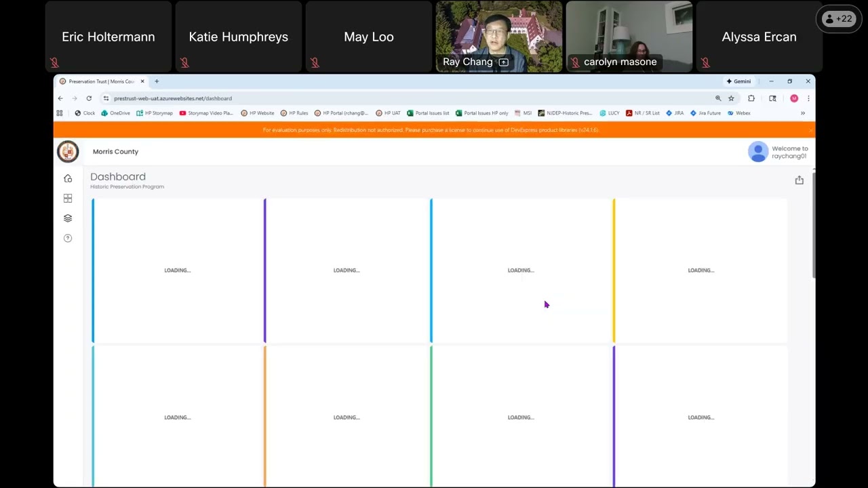Open the Portal Issues HP only bookmark
Viewport: 868px width, 488px height.
point(482,113)
